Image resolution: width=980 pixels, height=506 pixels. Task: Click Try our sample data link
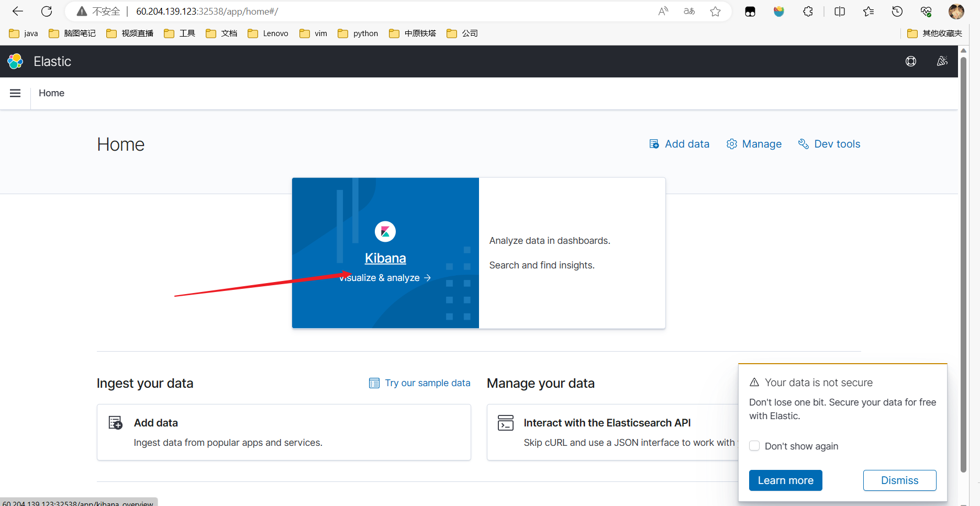420,383
